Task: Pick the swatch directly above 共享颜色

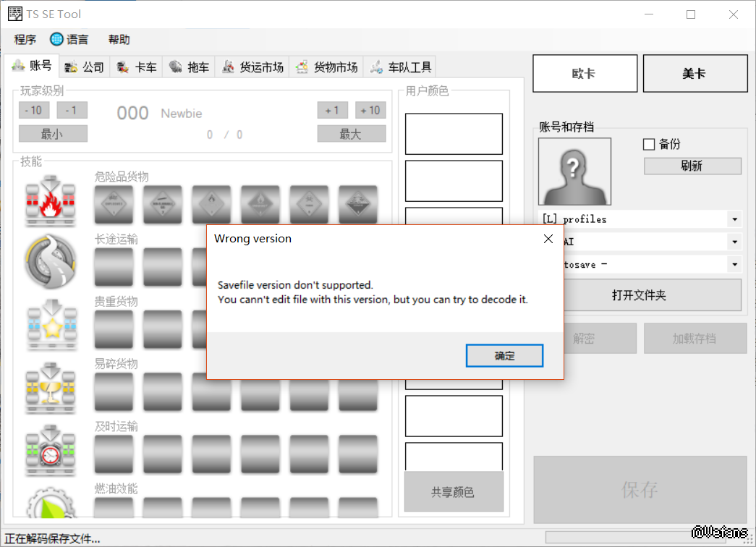Action: [454, 457]
